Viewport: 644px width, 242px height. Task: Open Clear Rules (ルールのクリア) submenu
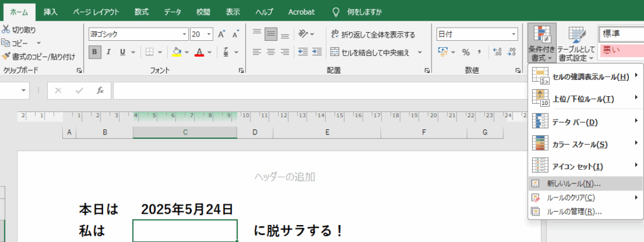click(586, 198)
